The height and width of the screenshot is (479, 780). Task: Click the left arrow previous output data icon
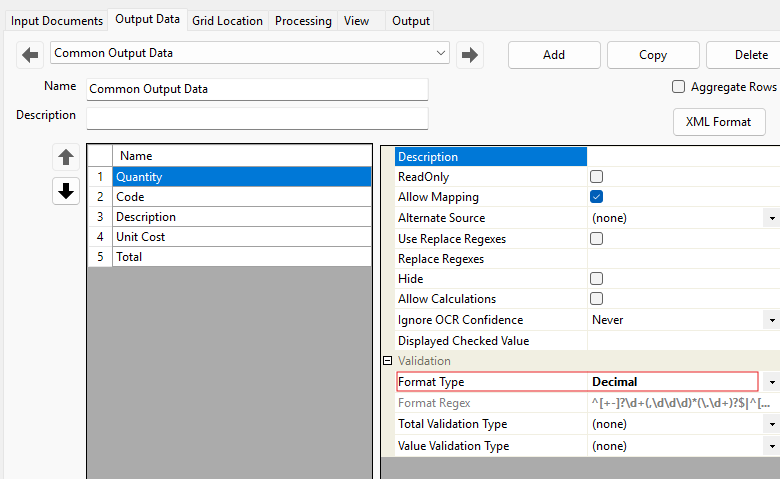(x=30, y=54)
